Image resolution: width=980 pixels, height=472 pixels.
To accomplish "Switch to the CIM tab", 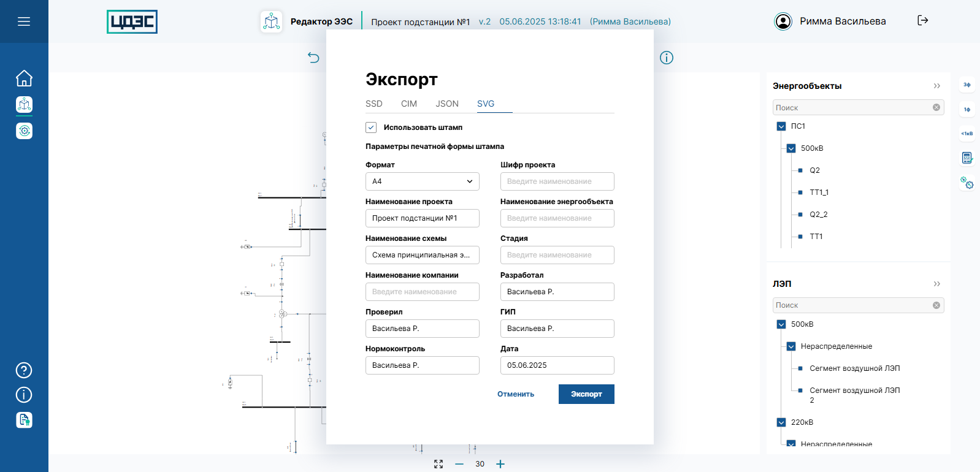I will point(409,104).
